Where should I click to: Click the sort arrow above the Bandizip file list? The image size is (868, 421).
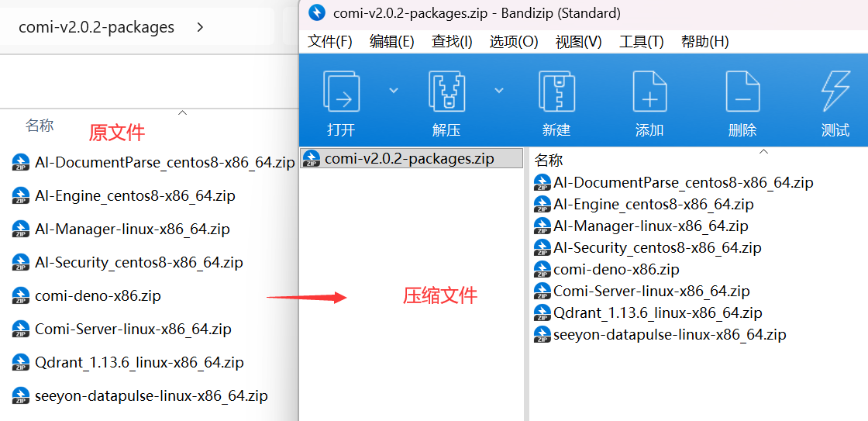(x=764, y=151)
